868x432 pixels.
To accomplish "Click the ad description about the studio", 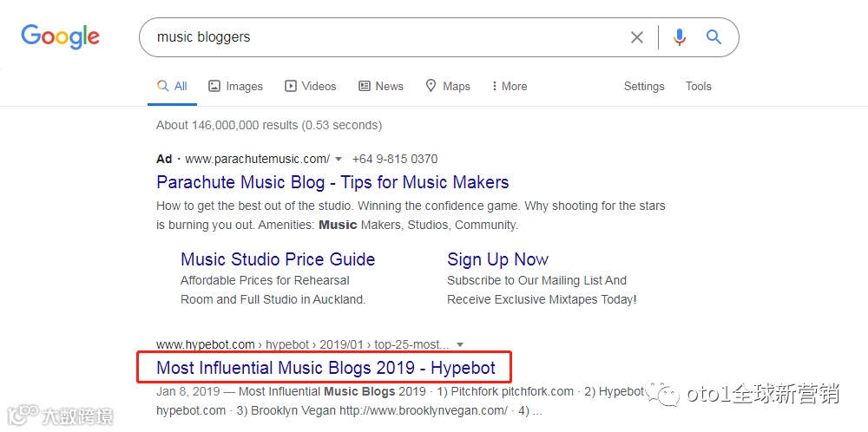I will [411, 216].
